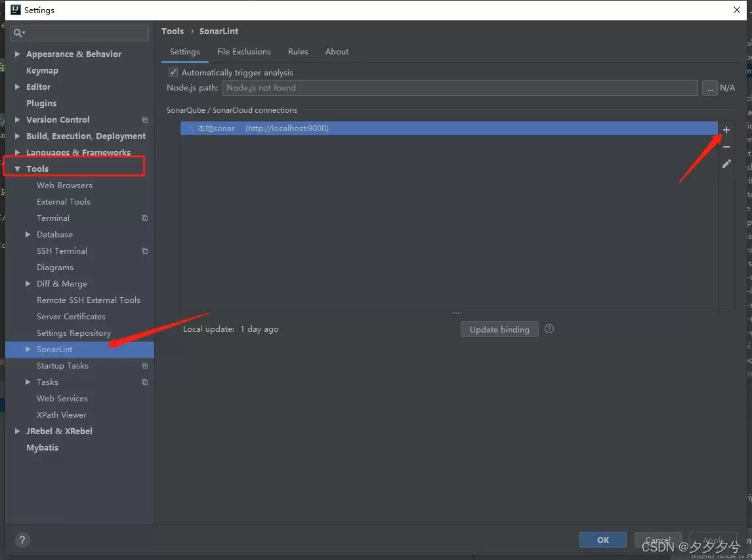
Task: Click the Node.js path input field
Action: click(460, 88)
